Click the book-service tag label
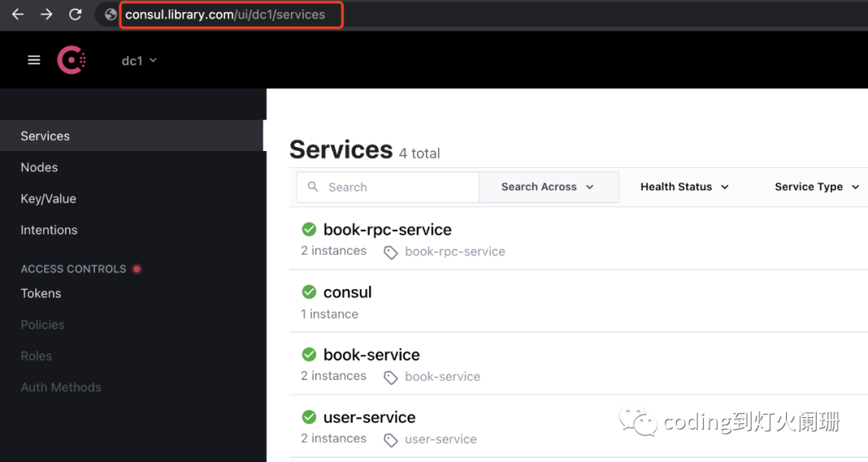The image size is (868, 462). [442, 376]
